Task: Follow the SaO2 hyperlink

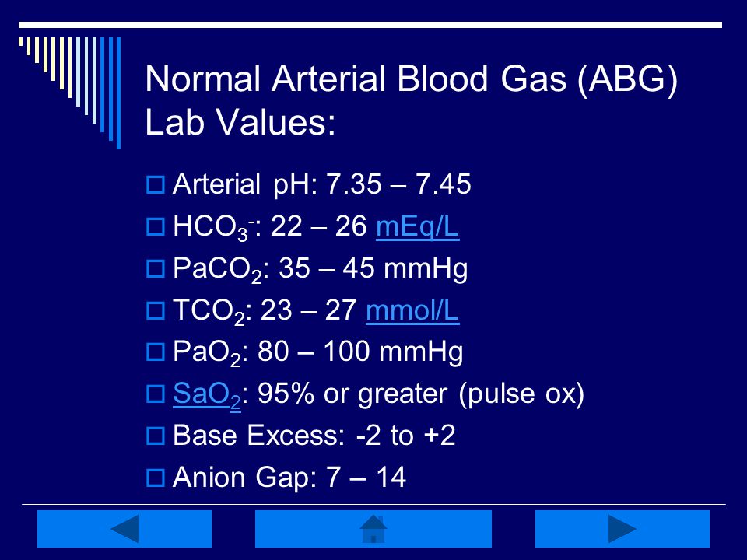Action: click(207, 395)
